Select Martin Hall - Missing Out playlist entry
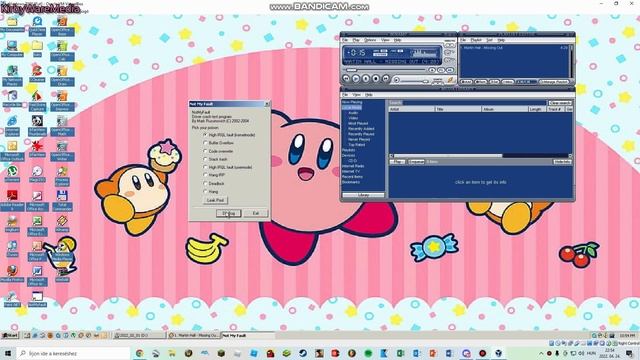Viewport: 640px width, 360px height. 514,48
